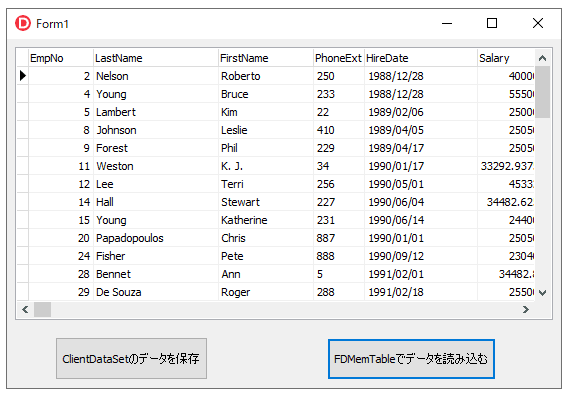The height and width of the screenshot is (394, 568).
Task: Click phone extension 288 cell
Action: click(x=339, y=292)
